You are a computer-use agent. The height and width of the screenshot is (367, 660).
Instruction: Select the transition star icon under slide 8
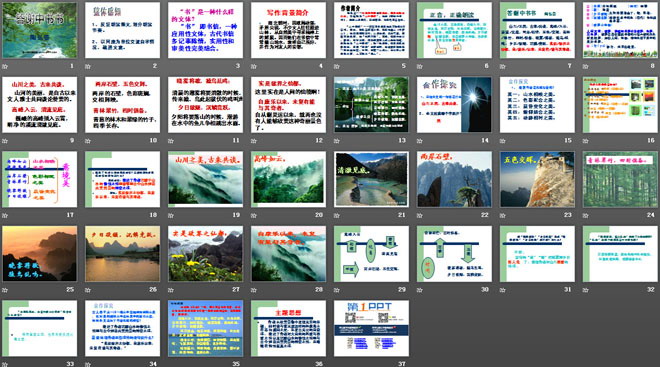pyautogui.click(x=586, y=66)
